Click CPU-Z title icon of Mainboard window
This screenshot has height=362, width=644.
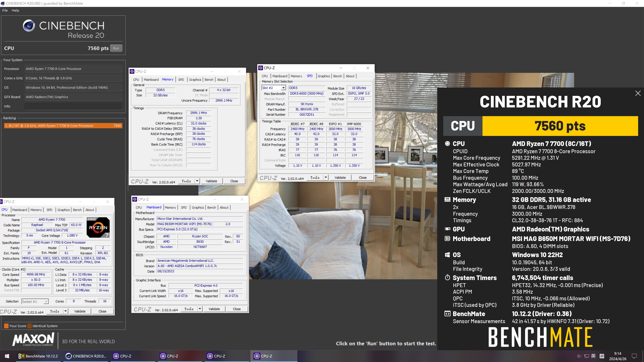point(135,199)
